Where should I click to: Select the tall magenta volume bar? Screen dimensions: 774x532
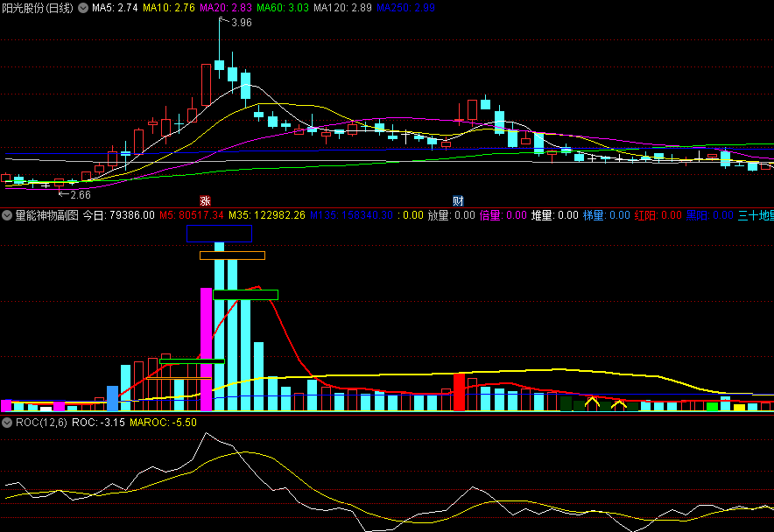tap(206, 349)
